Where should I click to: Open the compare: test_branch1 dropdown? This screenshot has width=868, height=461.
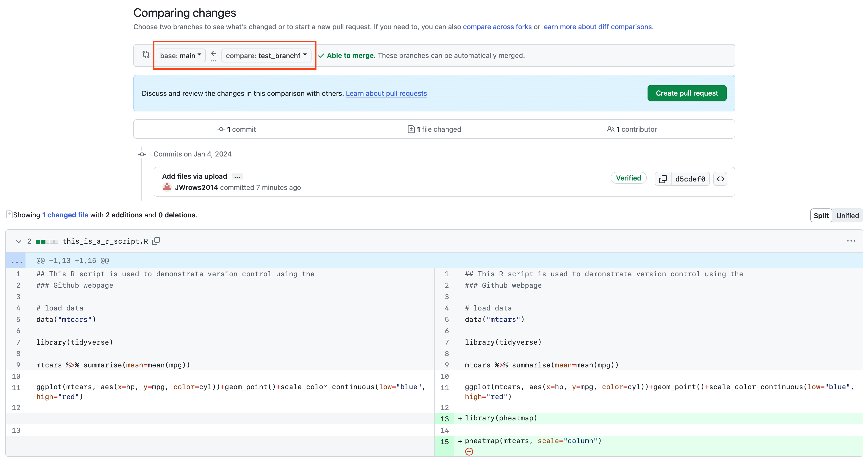click(266, 56)
